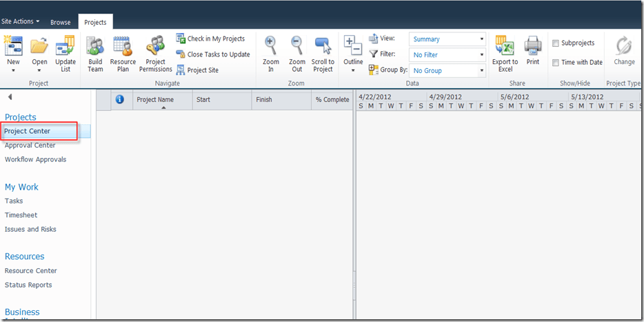
Task: Switch to the Browse tab
Action: click(60, 22)
